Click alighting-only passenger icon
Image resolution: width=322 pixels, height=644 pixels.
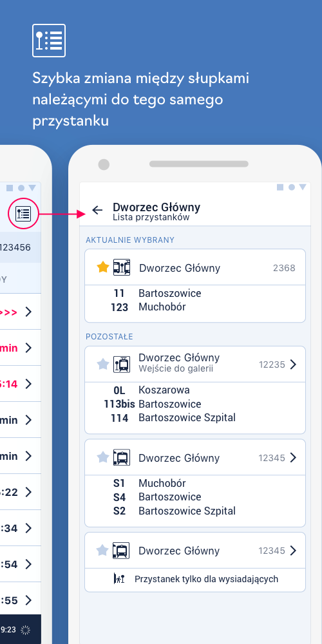[119, 579]
